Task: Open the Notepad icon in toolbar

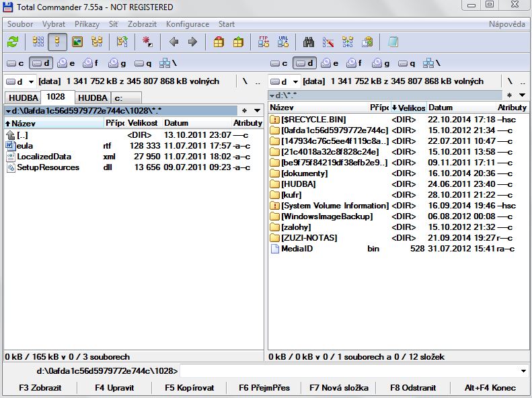Action: point(393,42)
